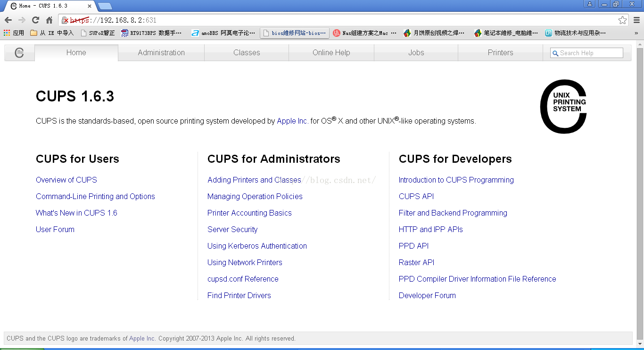The image size is (644, 350).
Task: Open Introduction to CUPS Programming
Action: pos(456,180)
